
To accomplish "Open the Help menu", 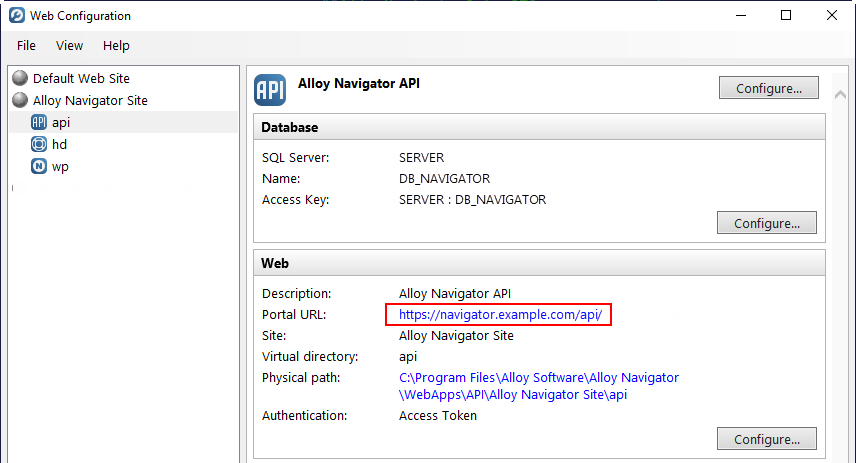I will (116, 46).
